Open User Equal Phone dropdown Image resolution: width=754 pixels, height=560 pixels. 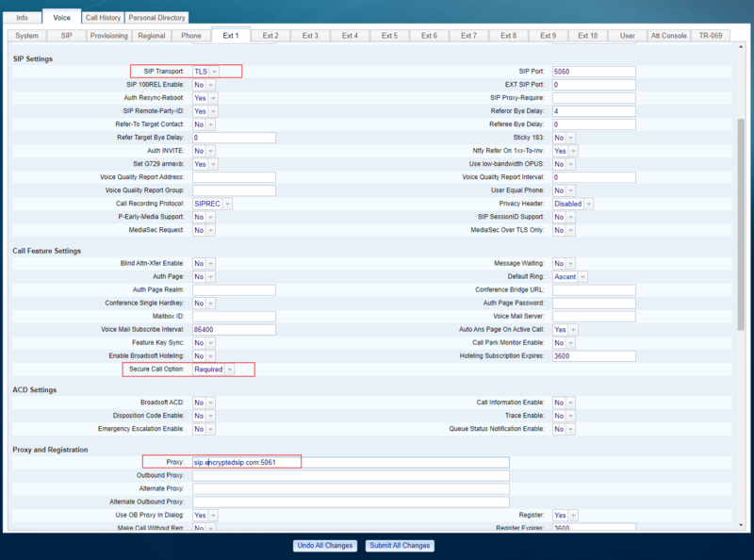click(564, 190)
